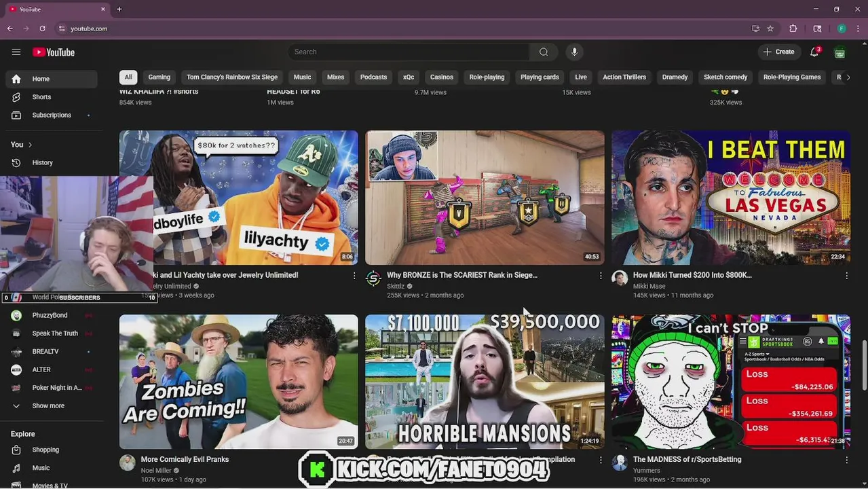Open the notifications bell
Viewport: 868px width, 489px height.
[x=814, y=52]
